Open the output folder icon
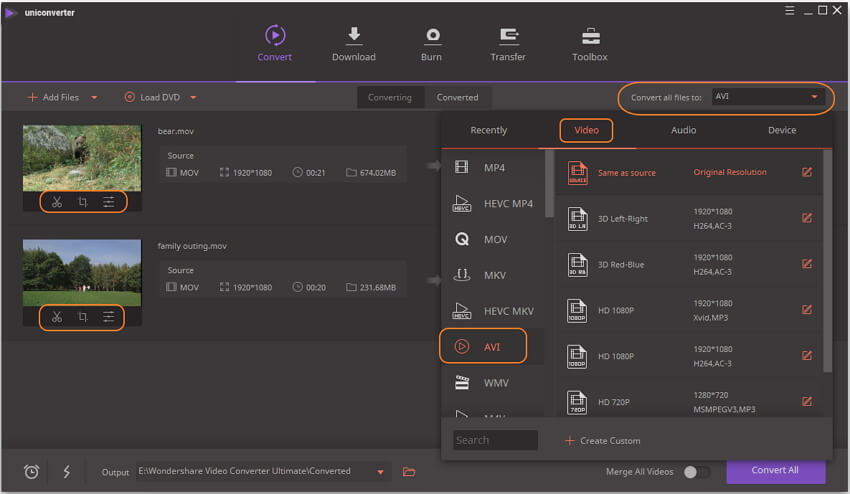Image resolution: width=850 pixels, height=494 pixels. (x=409, y=472)
